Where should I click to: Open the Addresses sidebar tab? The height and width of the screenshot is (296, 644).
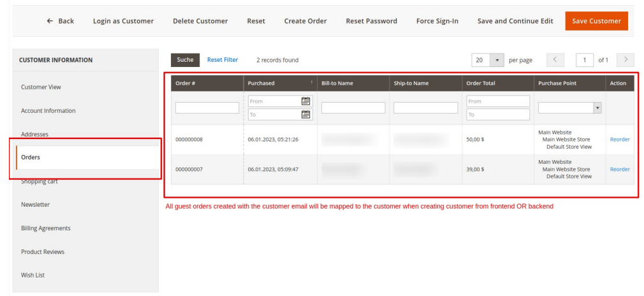coord(34,134)
